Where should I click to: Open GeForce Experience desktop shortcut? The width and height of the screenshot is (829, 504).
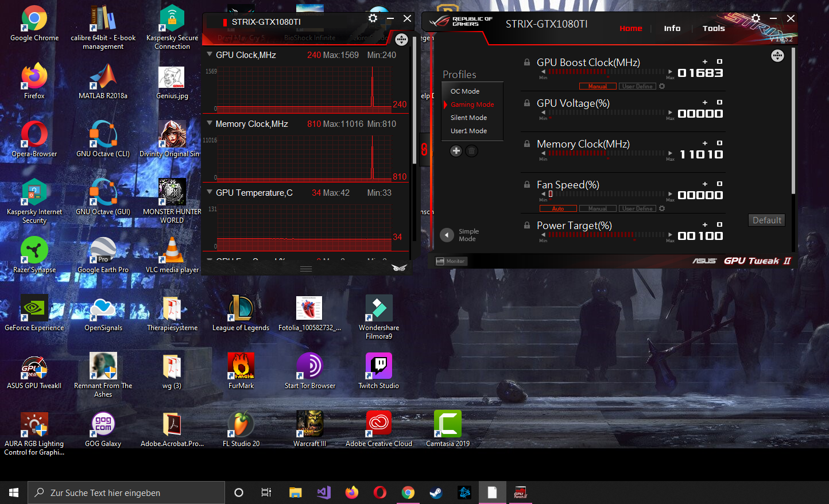[x=34, y=313]
